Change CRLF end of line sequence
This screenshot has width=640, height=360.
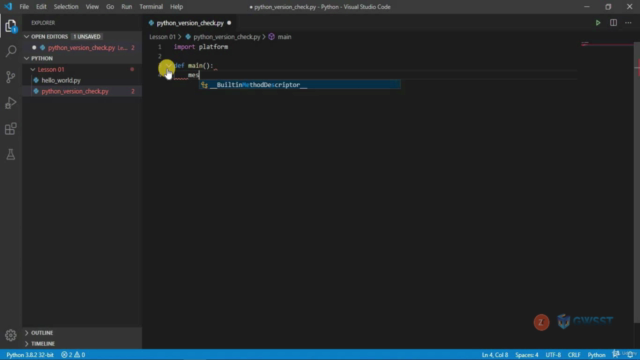coord(574,355)
